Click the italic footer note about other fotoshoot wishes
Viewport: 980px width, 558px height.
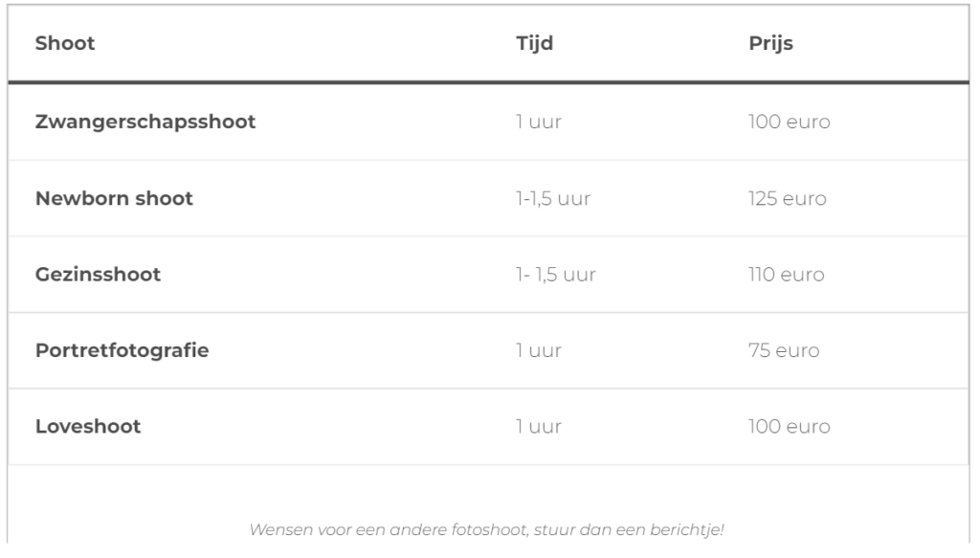point(487,529)
